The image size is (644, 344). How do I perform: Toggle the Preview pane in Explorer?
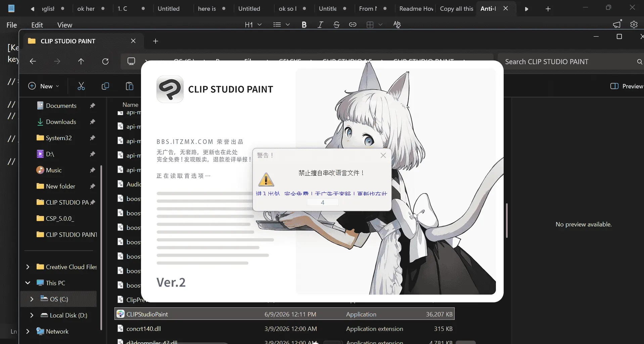point(627,86)
